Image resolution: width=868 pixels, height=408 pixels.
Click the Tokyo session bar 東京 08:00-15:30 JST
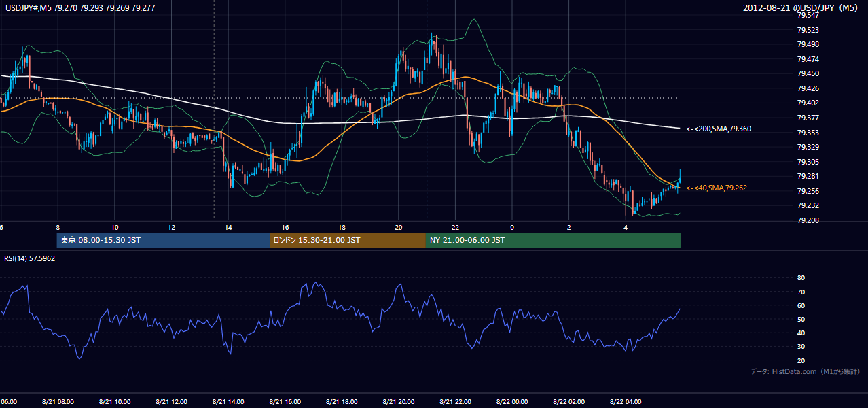[x=164, y=240]
